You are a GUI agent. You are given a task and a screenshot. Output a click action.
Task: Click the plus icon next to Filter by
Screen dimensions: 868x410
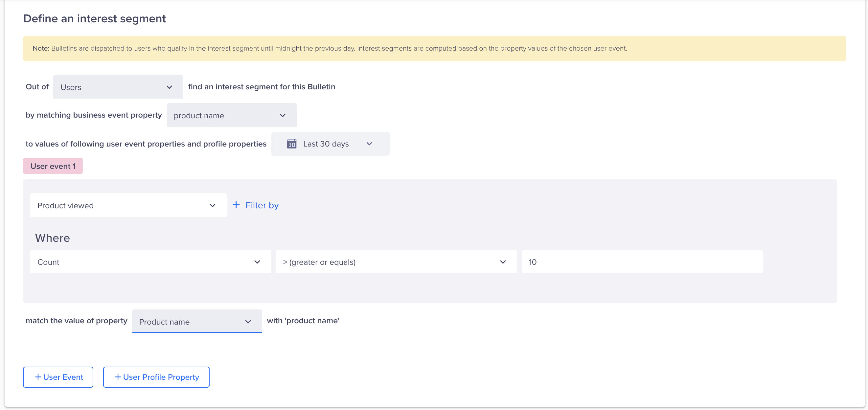(x=236, y=205)
